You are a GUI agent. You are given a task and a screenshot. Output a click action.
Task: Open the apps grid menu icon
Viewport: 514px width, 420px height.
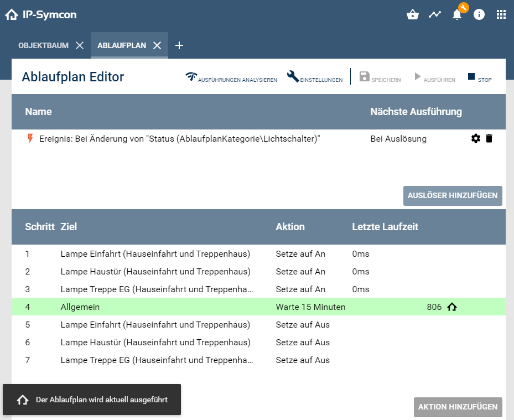pos(501,15)
